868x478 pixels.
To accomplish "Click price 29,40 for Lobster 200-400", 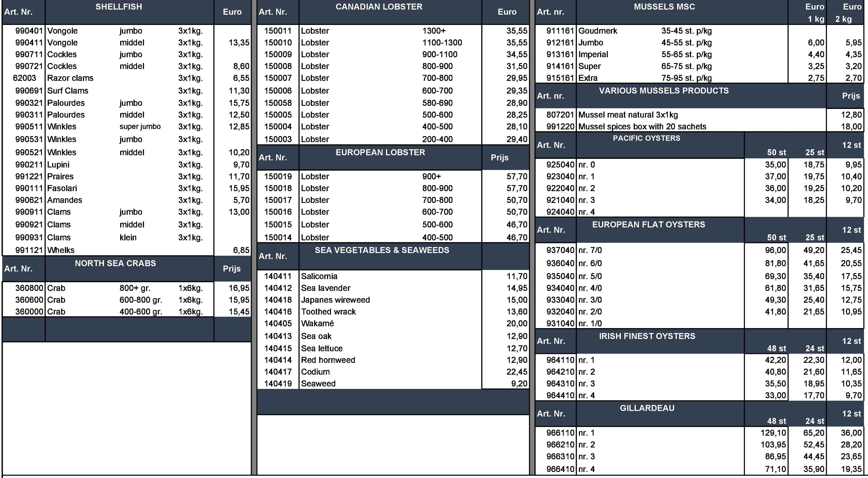I will click(516, 139).
